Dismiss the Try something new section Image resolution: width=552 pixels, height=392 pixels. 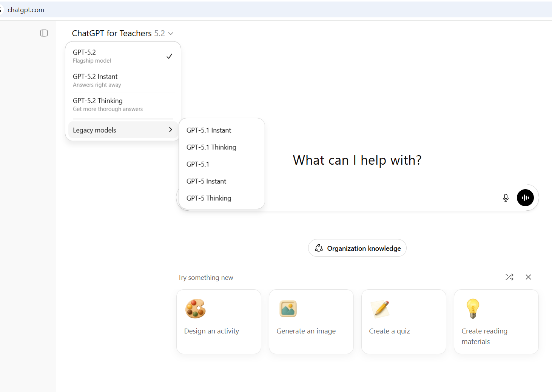coord(528,277)
